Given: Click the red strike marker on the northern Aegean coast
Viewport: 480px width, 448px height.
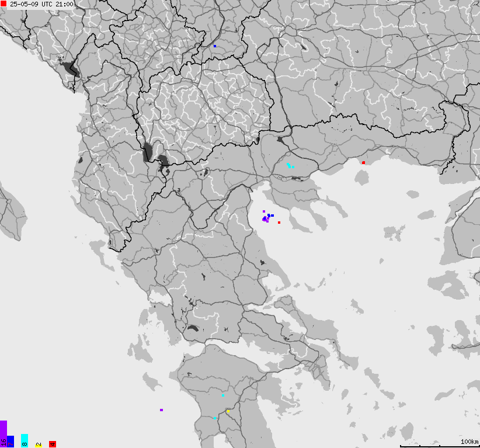Looking at the screenshot, I should tap(363, 162).
